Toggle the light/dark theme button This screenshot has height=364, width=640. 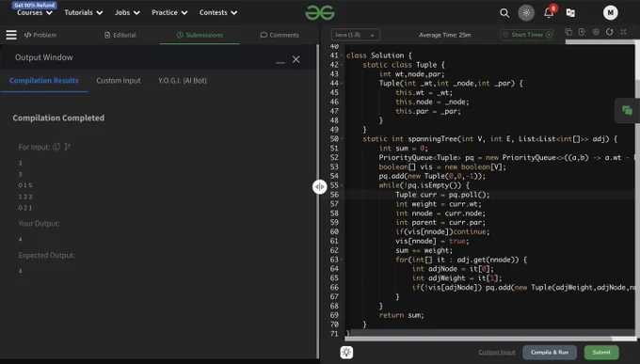[x=526, y=12]
